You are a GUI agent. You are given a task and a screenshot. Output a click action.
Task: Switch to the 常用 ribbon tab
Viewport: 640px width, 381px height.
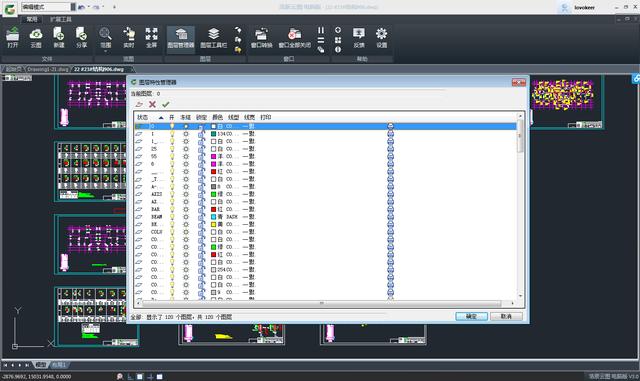pos(32,19)
